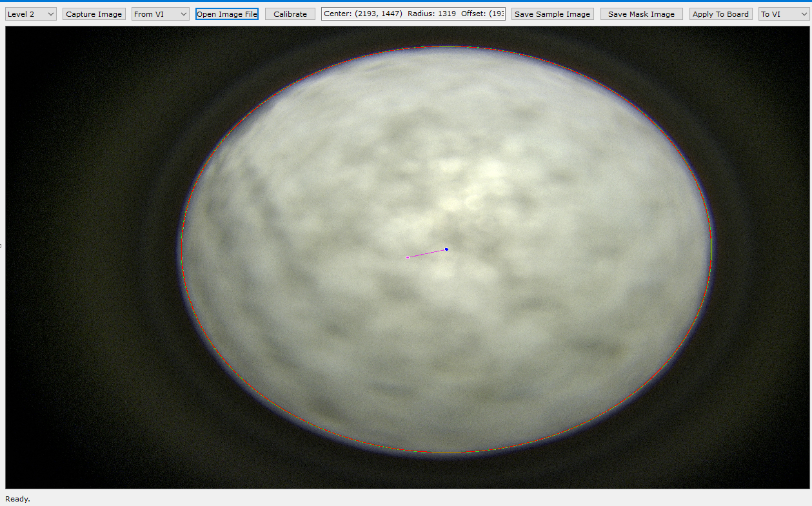The height and width of the screenshot is (506, 812).
Task: Open the Level 2 dropdown
Action: 31,14
